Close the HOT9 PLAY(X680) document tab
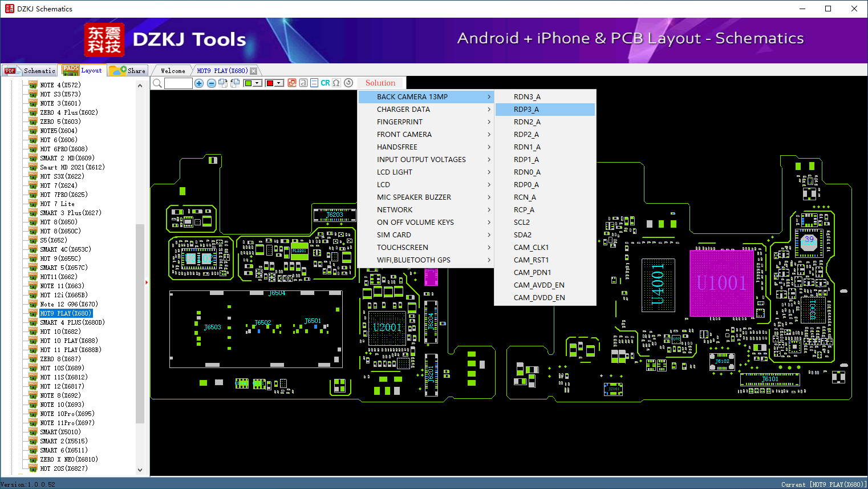 pos(254,71)
